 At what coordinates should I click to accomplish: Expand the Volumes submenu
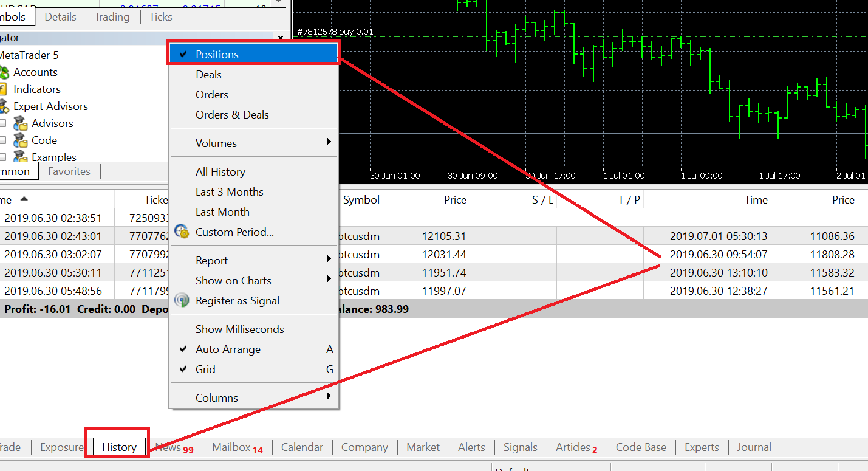253,143
